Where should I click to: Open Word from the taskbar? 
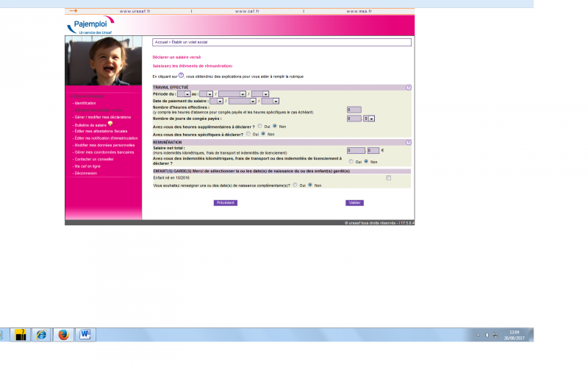[85, 335]
